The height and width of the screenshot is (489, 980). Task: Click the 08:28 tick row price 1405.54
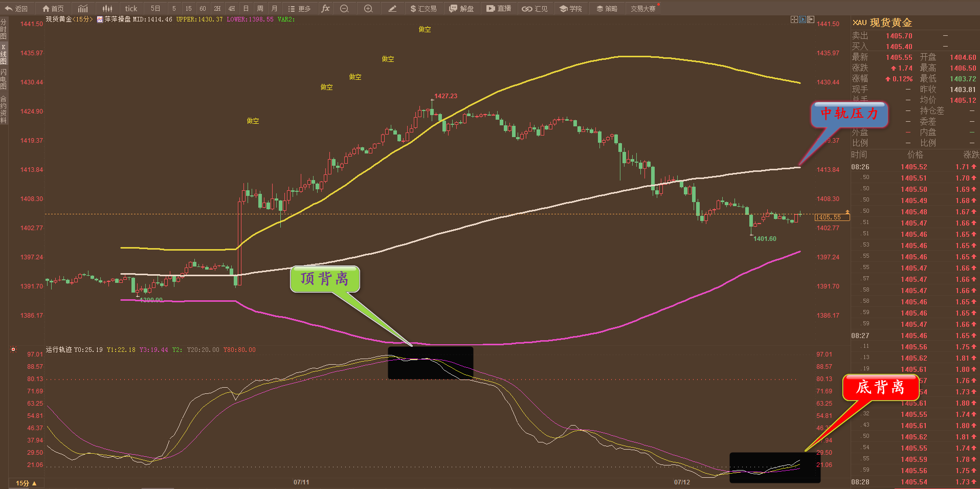(x=914, y=482)
